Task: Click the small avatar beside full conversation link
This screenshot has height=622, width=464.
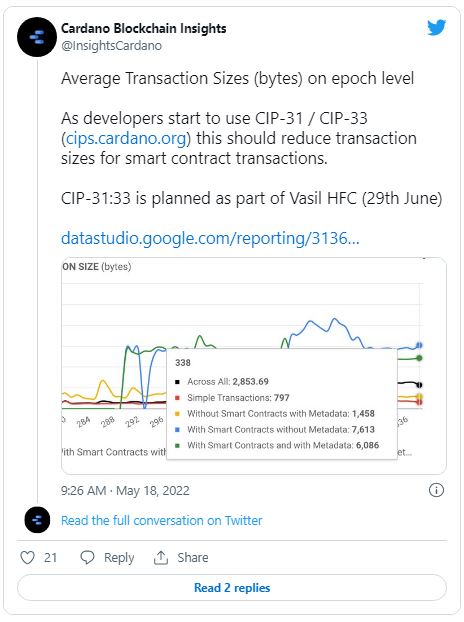Action: coord(37,520)
